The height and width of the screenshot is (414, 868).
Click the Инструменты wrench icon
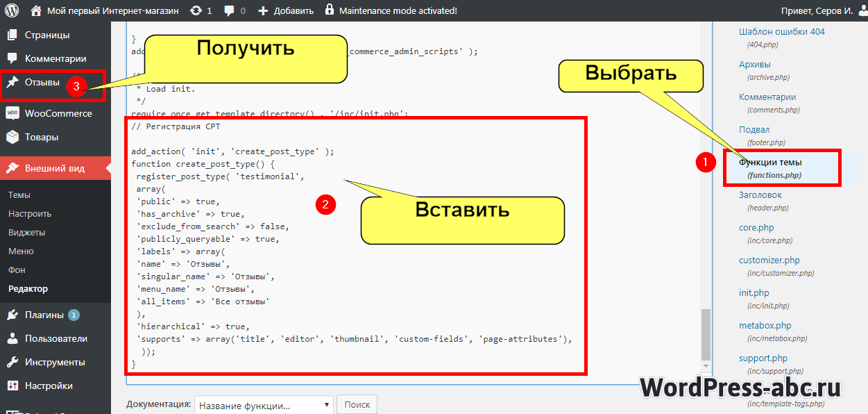[12, 362]
